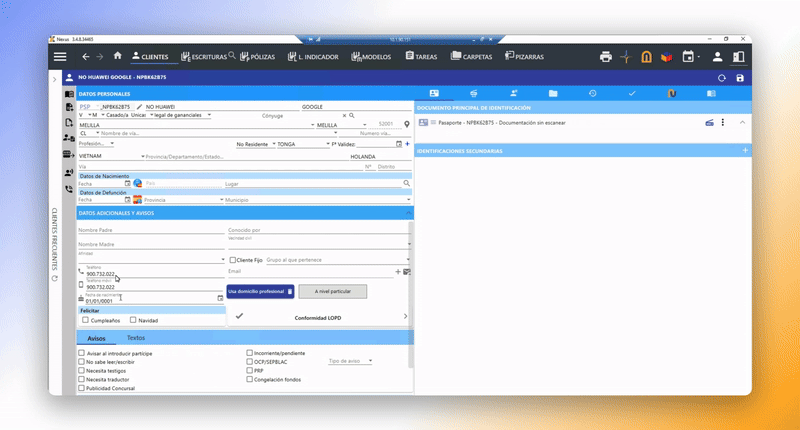Screen dimensions: 800x430
Task: Switch to the Textos tab
Action: (135, 338)
